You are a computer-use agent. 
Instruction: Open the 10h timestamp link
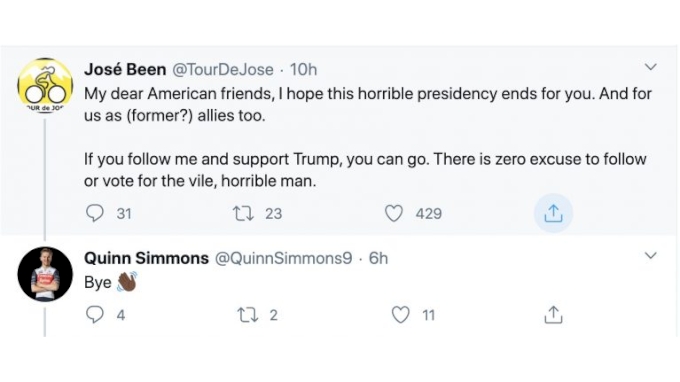(303, 69)
